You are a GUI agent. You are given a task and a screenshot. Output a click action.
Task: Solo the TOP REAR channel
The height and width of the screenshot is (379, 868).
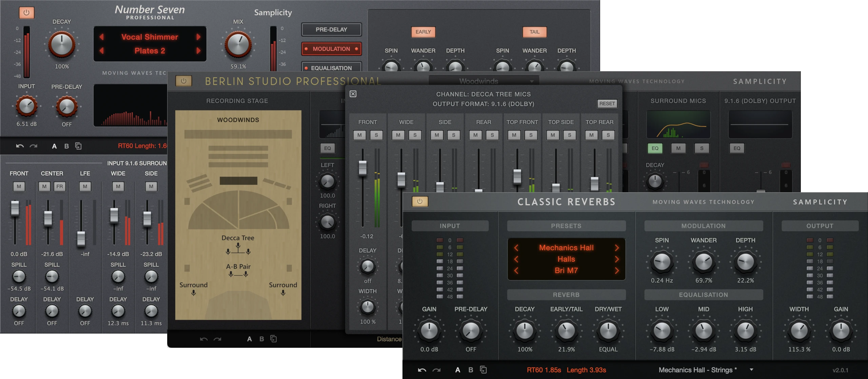(608, 135)
